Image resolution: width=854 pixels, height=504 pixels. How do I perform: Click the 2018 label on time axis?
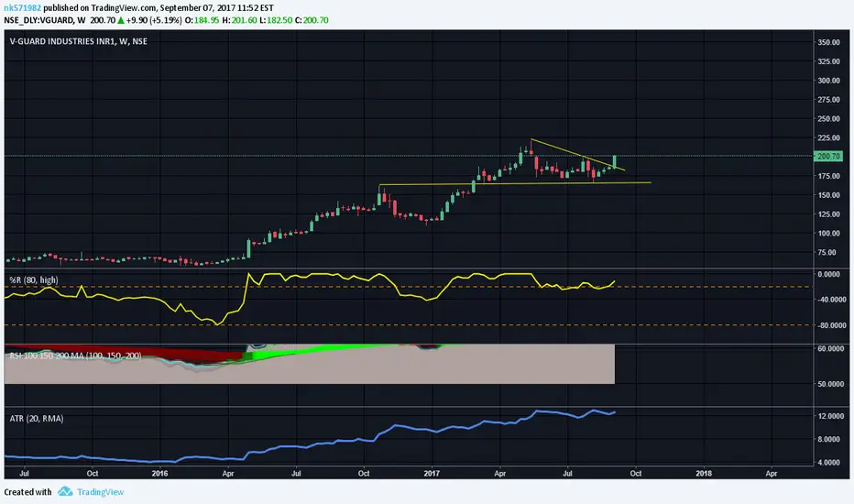[x=703, y=474]
